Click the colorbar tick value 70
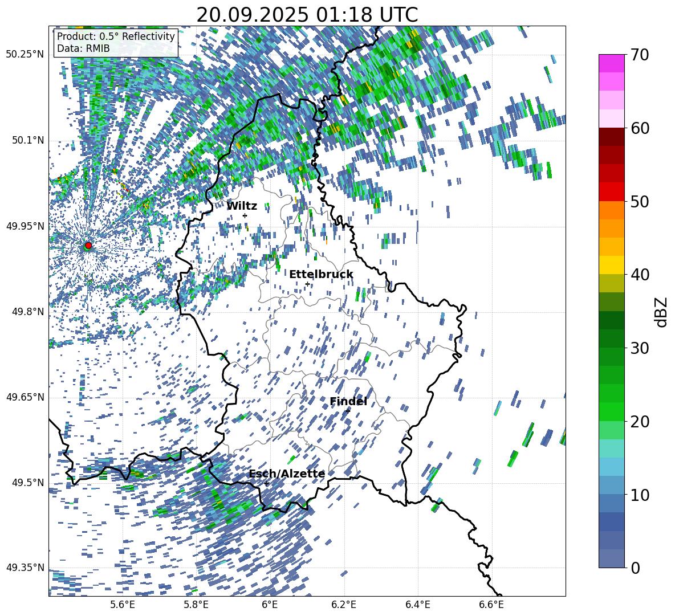 tap(639, 55)
